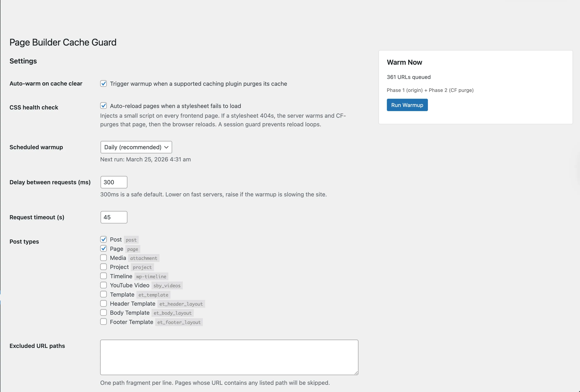
Task: Uncheck the Page post type
Action: (103, 249)
